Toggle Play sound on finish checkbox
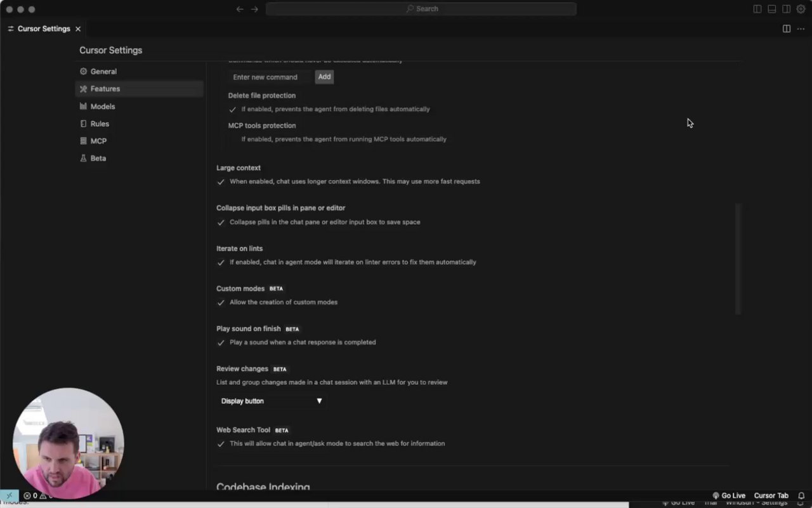Image resolution: width=812 pixels, height=508 pixels. [221, 342]
